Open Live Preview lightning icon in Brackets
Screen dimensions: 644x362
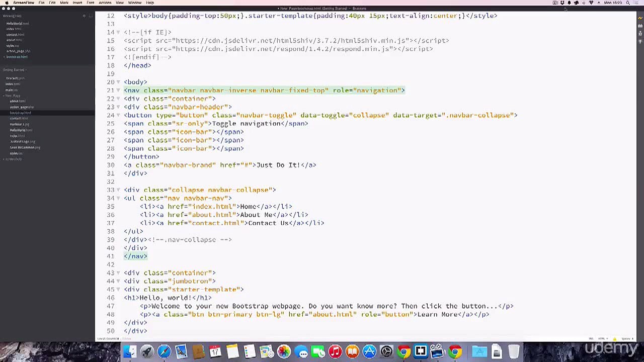[x=640, y=18]
